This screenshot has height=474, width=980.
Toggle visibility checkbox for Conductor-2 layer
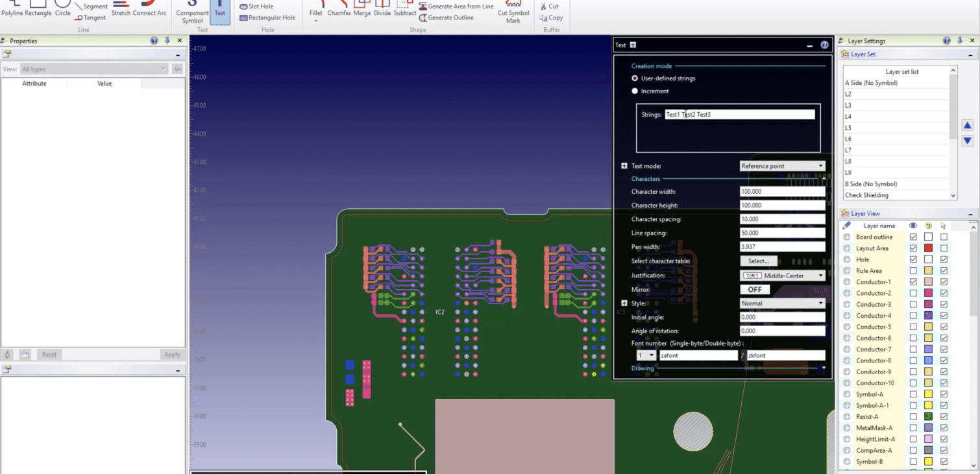pyautogui.click(x=913, y=293)
